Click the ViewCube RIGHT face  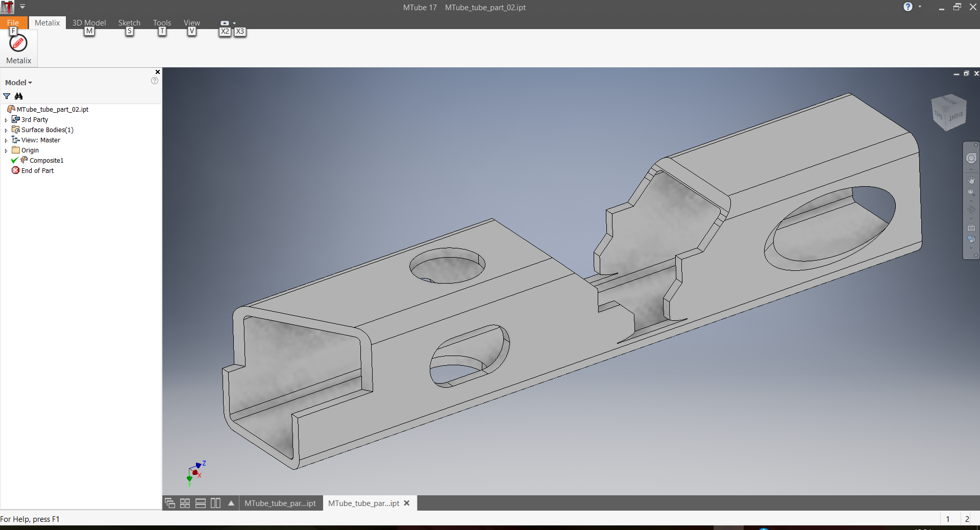[956, 117]
